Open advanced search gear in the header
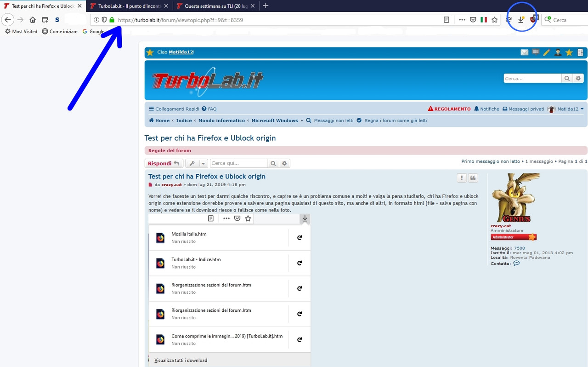This screenshot has height=367, width=588. 578,78
